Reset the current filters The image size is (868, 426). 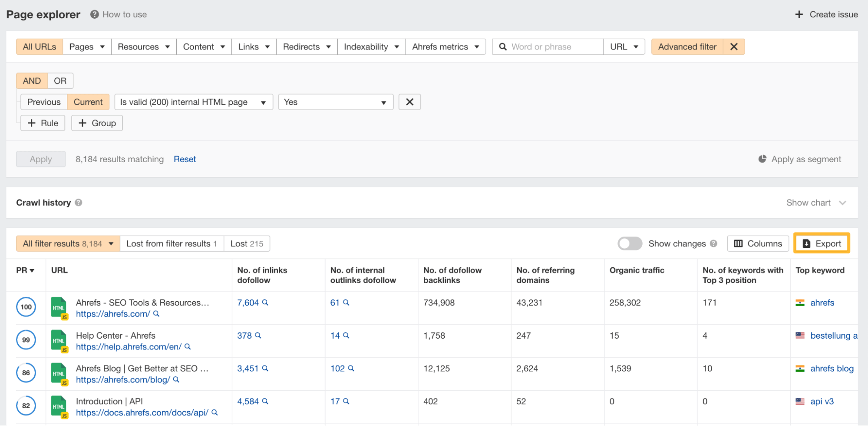tap(185, 159)
